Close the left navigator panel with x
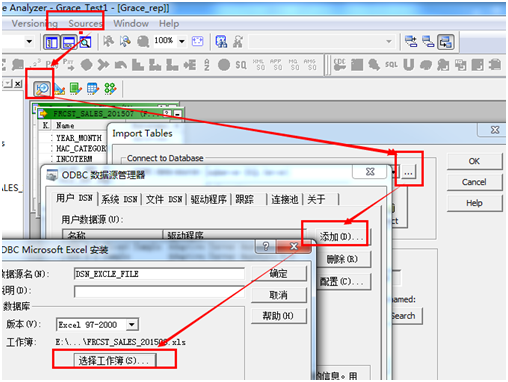This screenshot has height=382, width=508. [x=18, y=83]
